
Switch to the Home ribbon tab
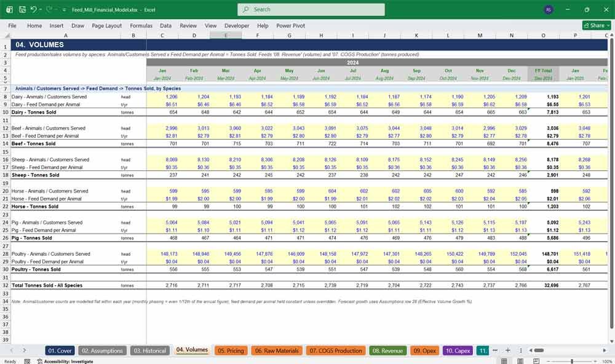(x=34, y=25)
